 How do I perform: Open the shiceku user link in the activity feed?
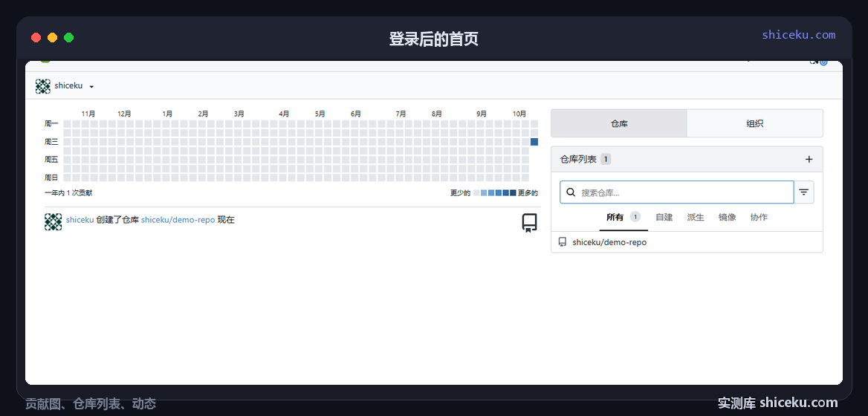pos(80,220)
